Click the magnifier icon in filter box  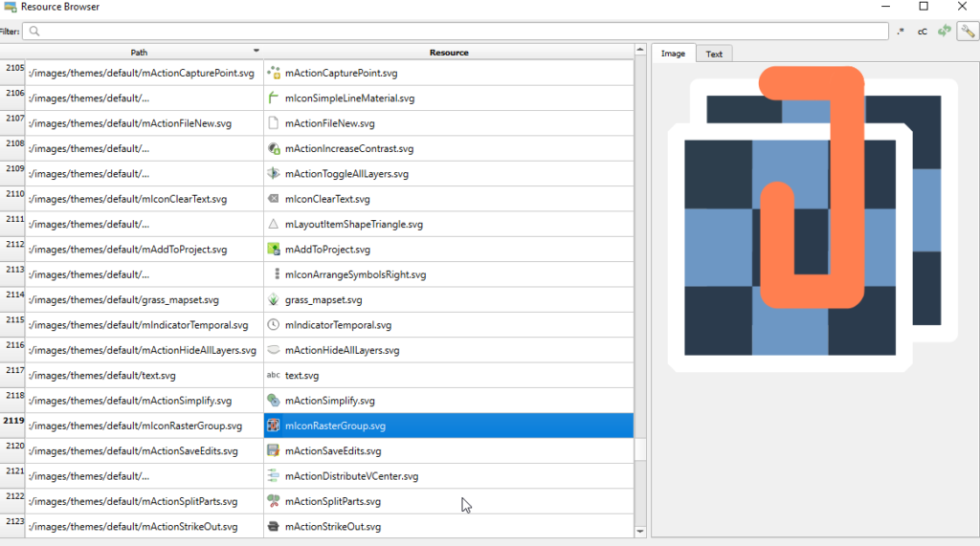click(34, 32)
